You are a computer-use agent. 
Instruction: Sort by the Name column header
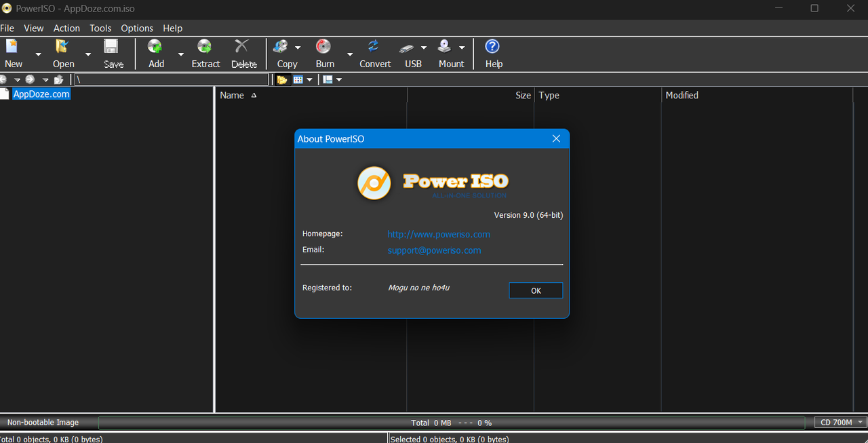pyautogui.click(x=311, y=95)
